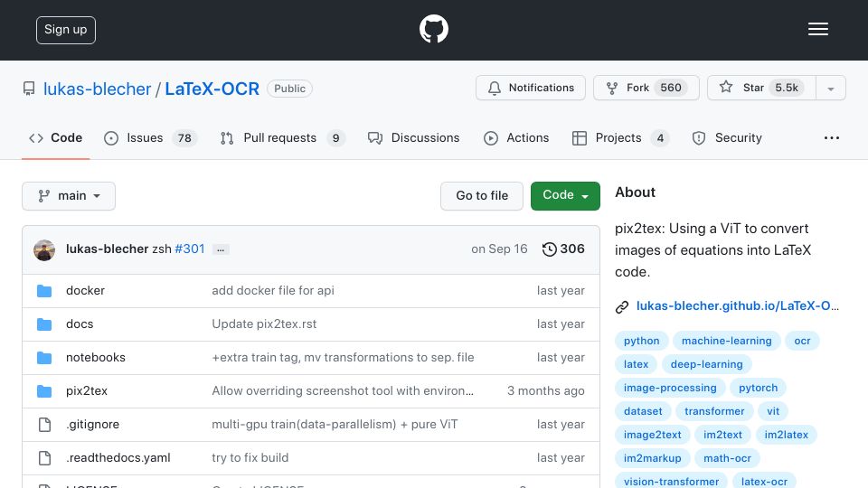The image size is (868, 488).
Task: Click the .readthedocs.yaml file icon
Action: coord(44,458)
